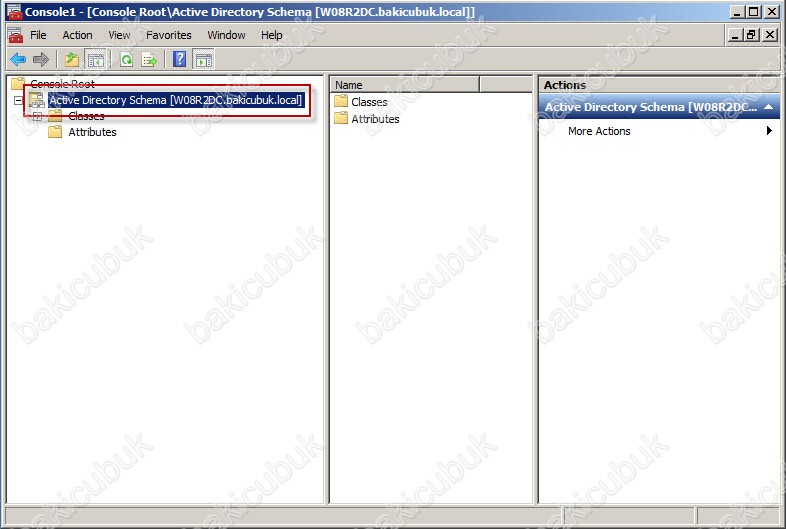
Task: Toggle Show/Hide Console Tree toolbar icon
Action: pos(95,60)
